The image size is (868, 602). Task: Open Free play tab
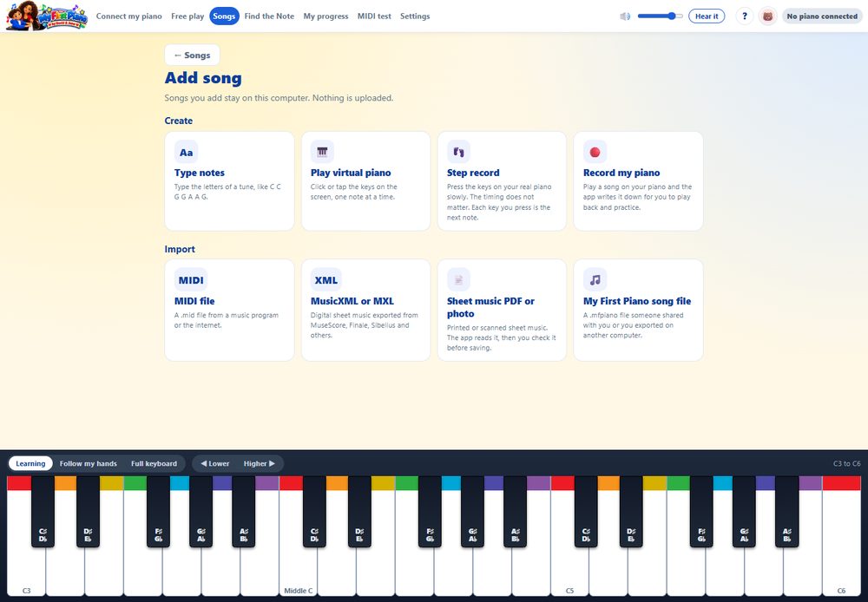187,16
